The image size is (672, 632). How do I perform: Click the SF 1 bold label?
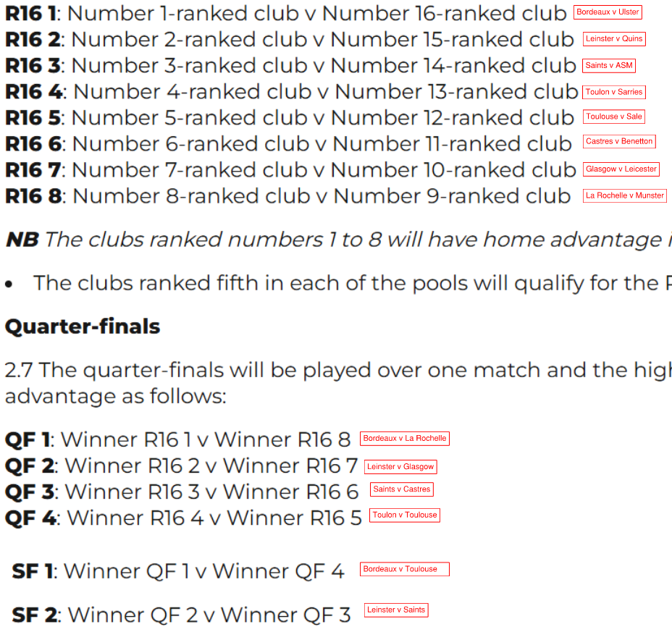click(x=33, y=572)
